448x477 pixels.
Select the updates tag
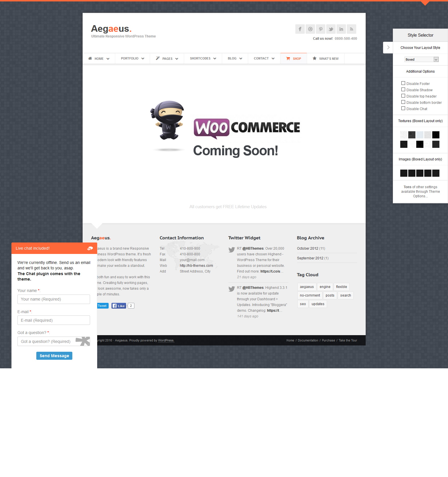point(318,304)
